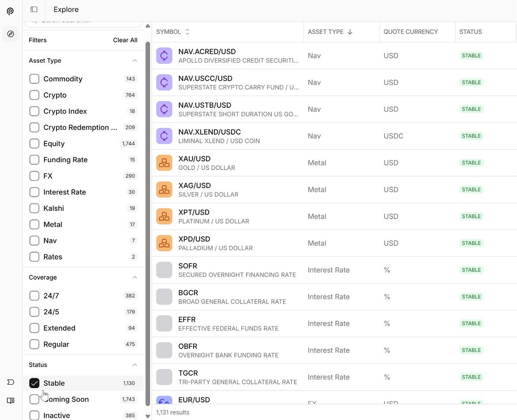Click the Explore page title

coord(66,9)
